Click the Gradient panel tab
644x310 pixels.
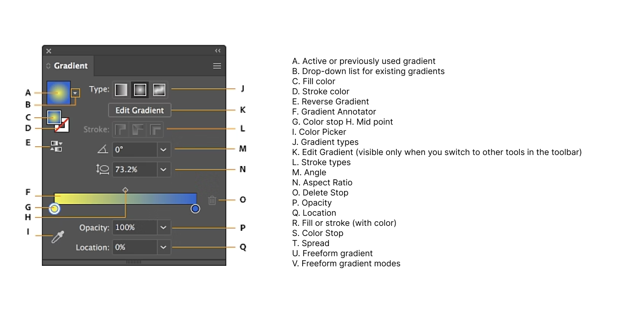point(70,66)
